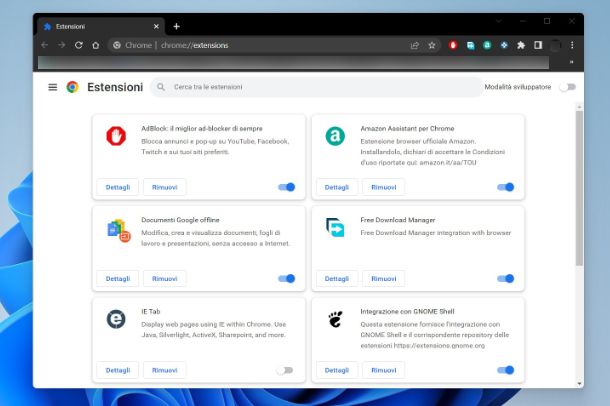610x406 pixels.
Task: Click the 'Modalità sviluppatore' label
Action: click(518, 87)
